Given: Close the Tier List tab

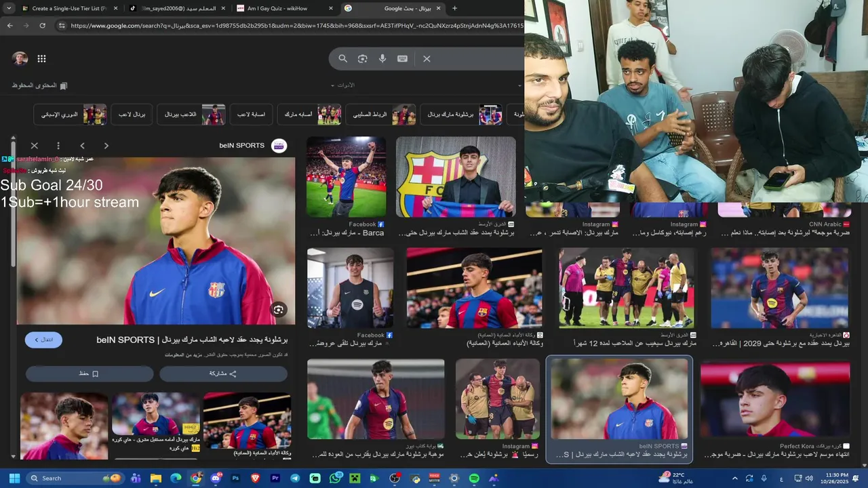Looking at the screenshot, I should point(115,8).
